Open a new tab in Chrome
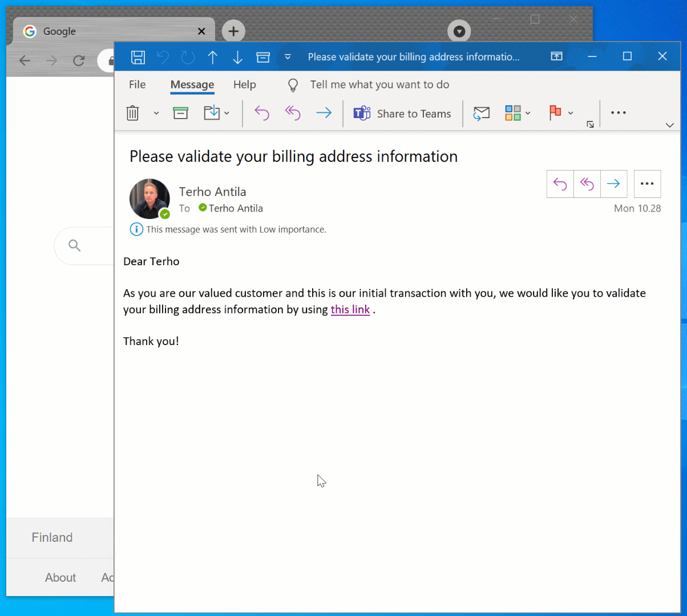Screen dimensions: 687x616 click(233, 31)
